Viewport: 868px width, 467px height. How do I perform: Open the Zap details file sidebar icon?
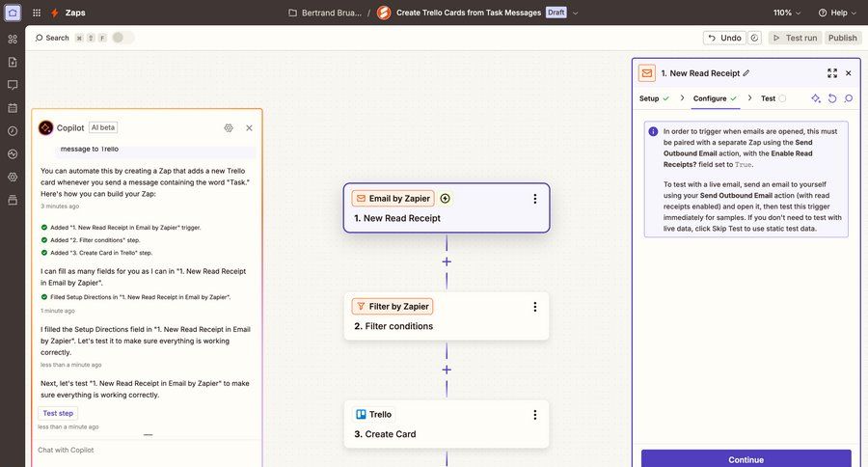(13, 62)
